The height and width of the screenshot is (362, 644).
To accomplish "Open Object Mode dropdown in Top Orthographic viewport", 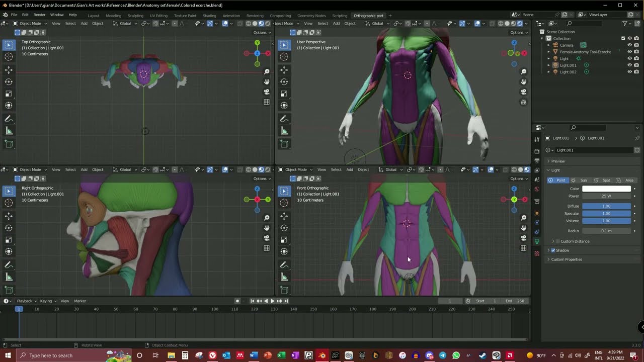I will point(30,24).
